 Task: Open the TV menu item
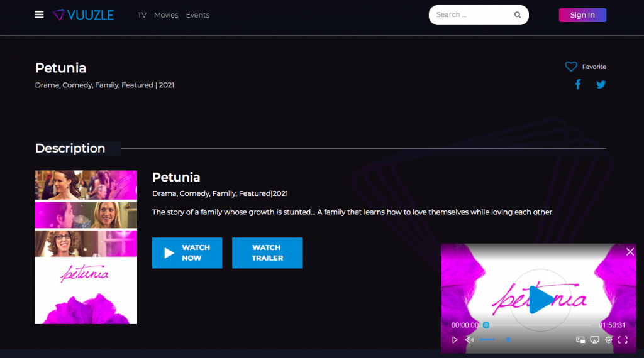pos(142,15)
